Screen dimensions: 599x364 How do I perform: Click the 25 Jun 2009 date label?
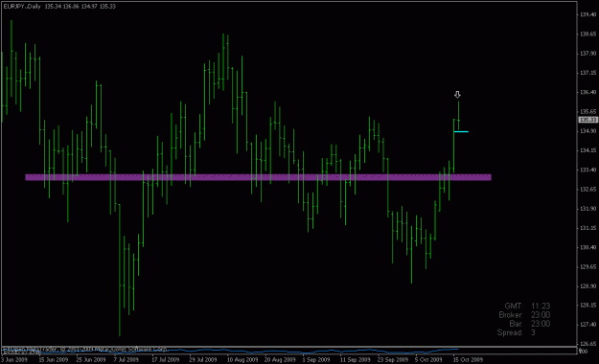[x=91, y=360]
